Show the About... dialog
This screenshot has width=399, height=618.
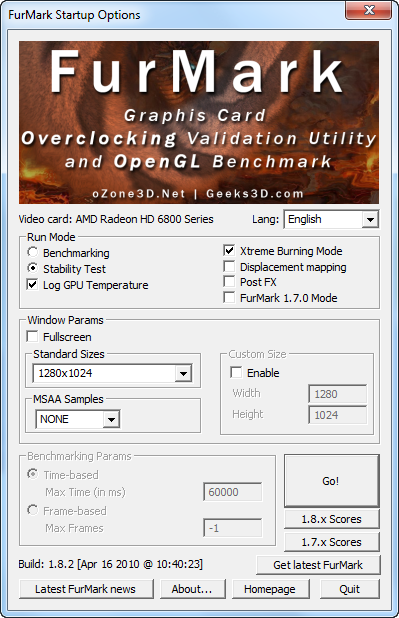(x=193, y=589)
